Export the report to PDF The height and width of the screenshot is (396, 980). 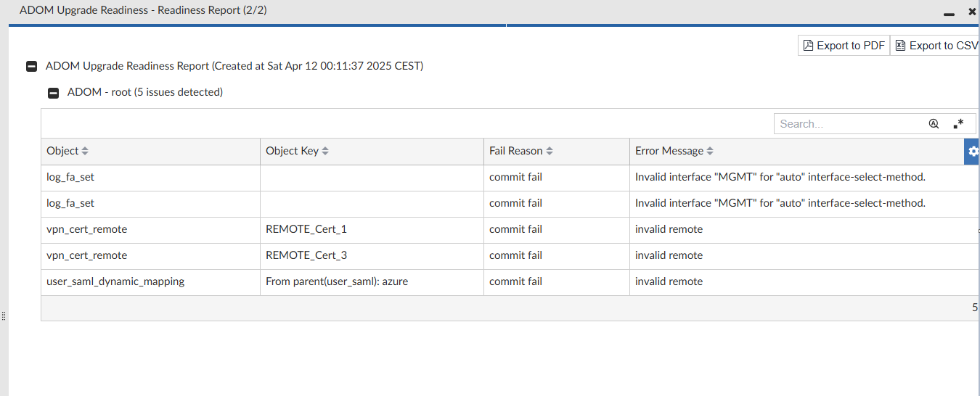[x=844, y=46]
